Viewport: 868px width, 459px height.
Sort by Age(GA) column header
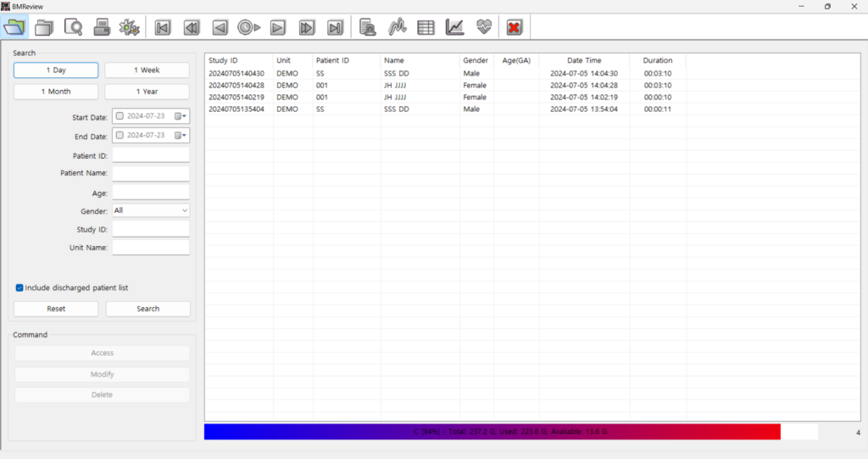(x=516, y=60)
